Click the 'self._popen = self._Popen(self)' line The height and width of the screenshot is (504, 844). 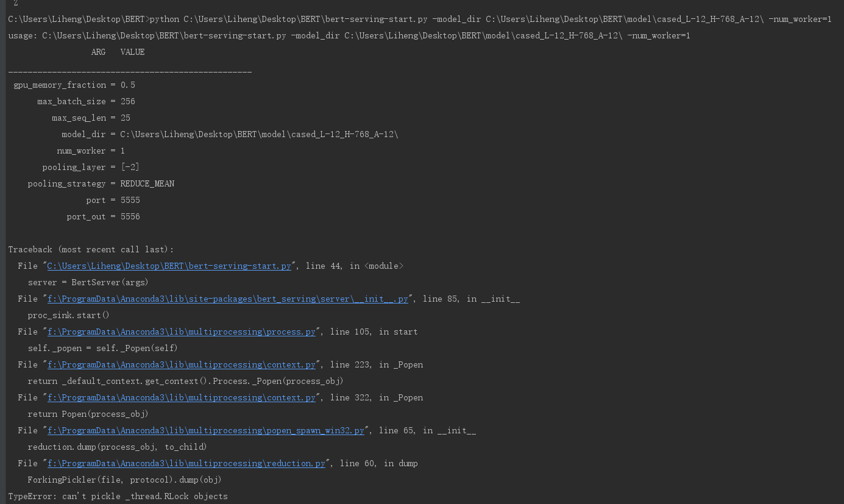pyautogui.click(x=103, y=349)
